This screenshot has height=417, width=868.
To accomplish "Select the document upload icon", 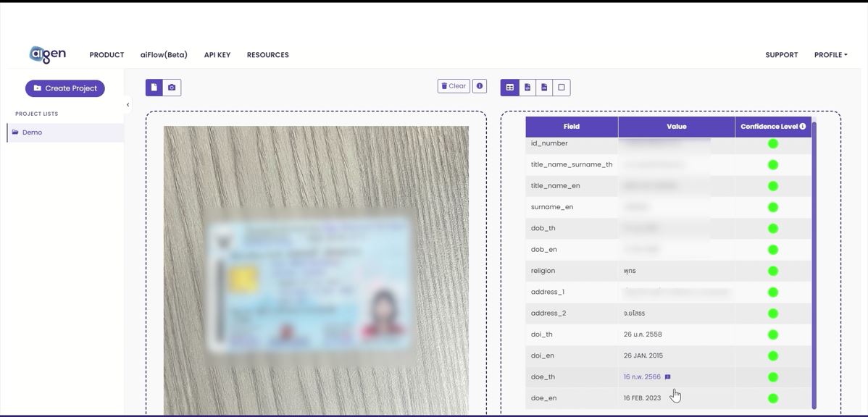I will tap(154, 87).
